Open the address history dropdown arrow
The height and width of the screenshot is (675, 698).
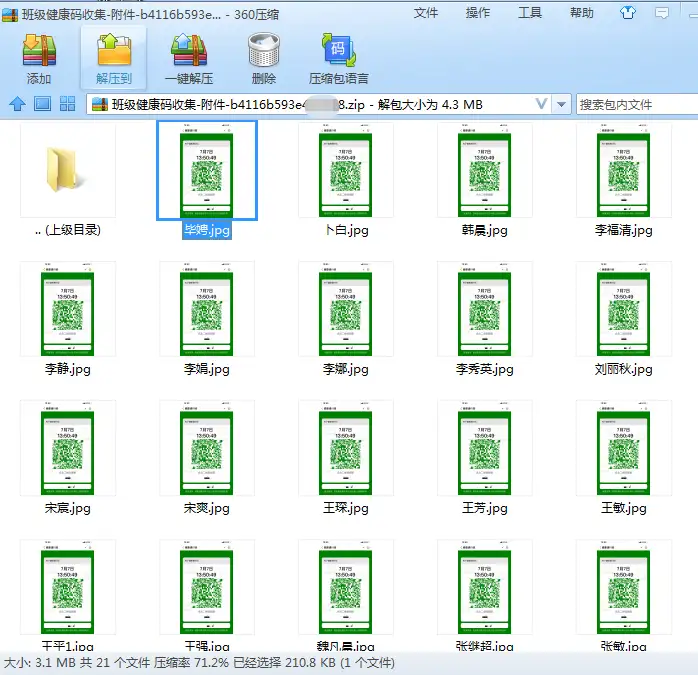pyautogui.click(x=561, y=105)
